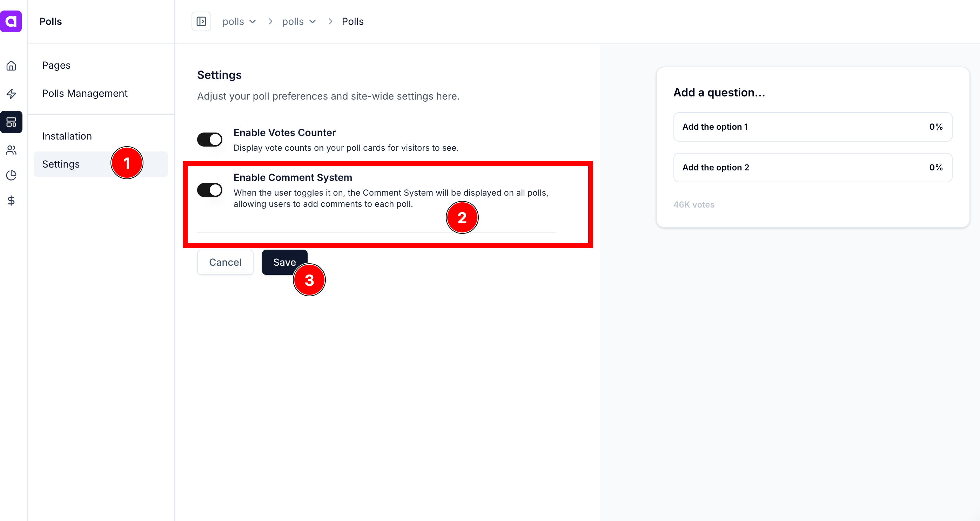Open the second polls breadcrumb dropdown
Viewport: 980px width, 521px height.
(298, 22)
